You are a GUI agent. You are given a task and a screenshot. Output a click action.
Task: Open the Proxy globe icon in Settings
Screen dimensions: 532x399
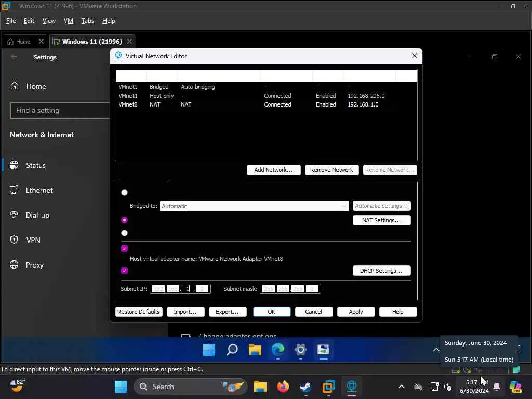coord(14,264)
